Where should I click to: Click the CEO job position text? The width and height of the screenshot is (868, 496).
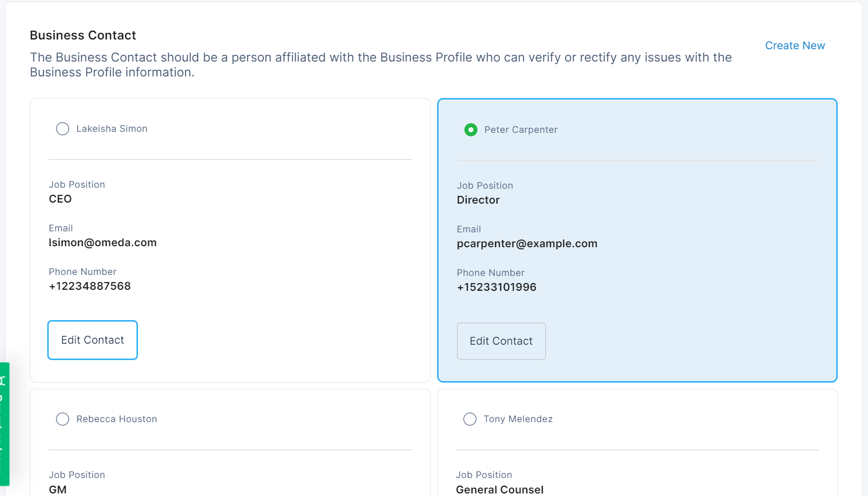60,199
